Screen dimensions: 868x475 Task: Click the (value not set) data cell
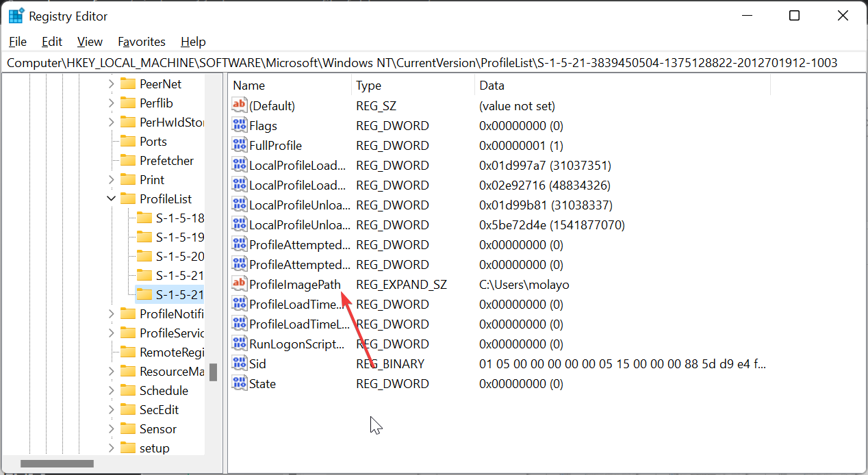[517, 105]
